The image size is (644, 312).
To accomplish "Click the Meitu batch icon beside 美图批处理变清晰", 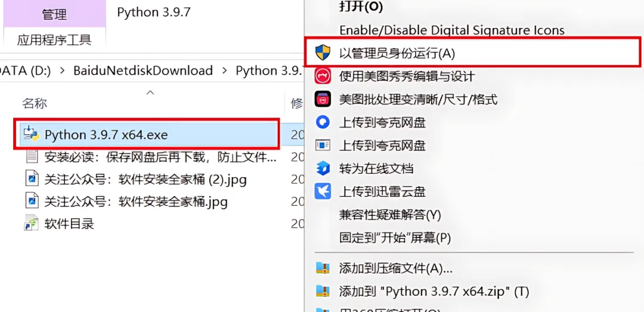I will [x=323, y=99].
